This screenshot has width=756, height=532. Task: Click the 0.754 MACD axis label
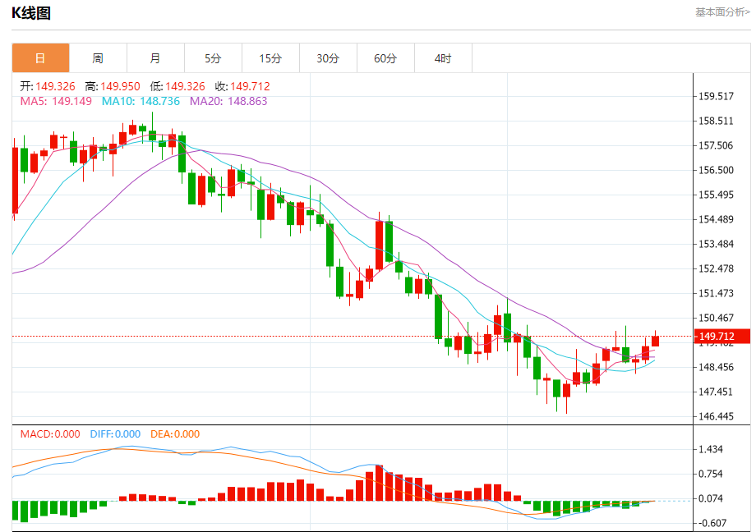711,474
